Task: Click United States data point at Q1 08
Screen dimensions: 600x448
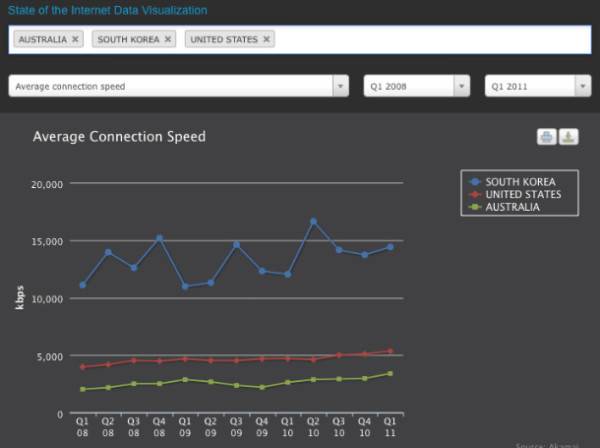Action: pyautogui.click(x=83, y=367)
